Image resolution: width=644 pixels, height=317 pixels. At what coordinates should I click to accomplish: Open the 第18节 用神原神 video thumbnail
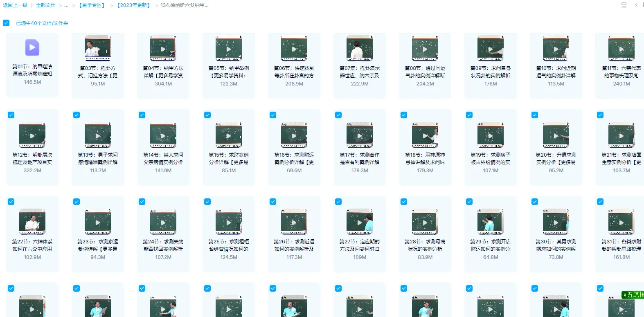coord(425,135)
